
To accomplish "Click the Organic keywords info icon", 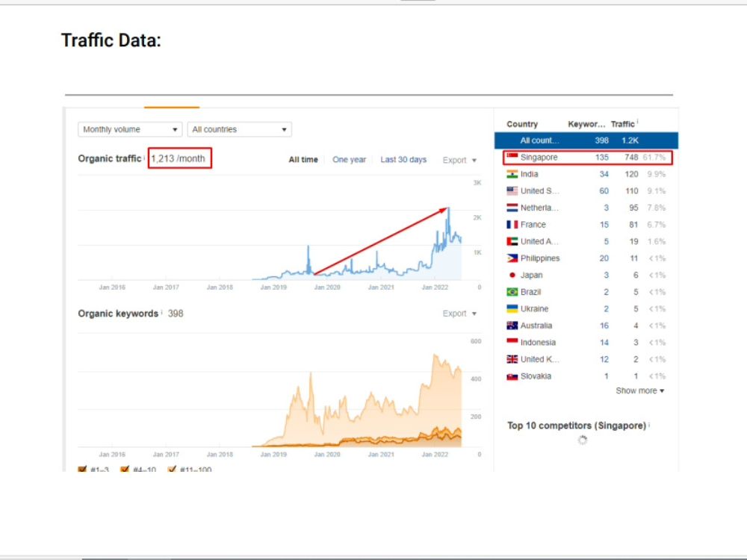I will tap(161, 312).
